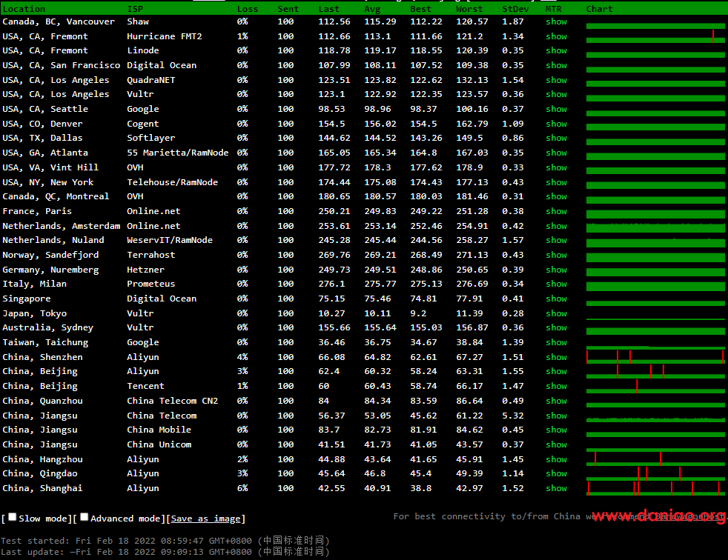Show MTR for Atlanta 55 Marietta/RamNode
728x560 pixels.
click(556, 153)
